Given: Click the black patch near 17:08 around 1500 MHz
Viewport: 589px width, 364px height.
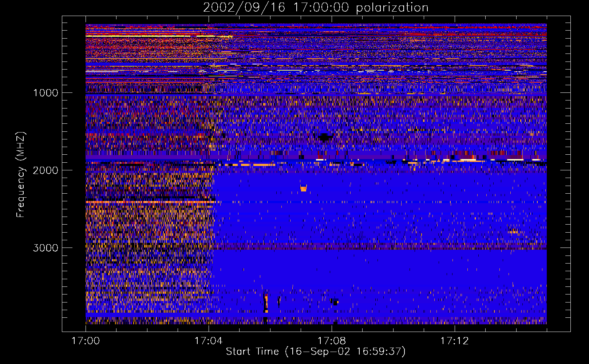Looking at the screenshot, I should [x=325, y=137].
